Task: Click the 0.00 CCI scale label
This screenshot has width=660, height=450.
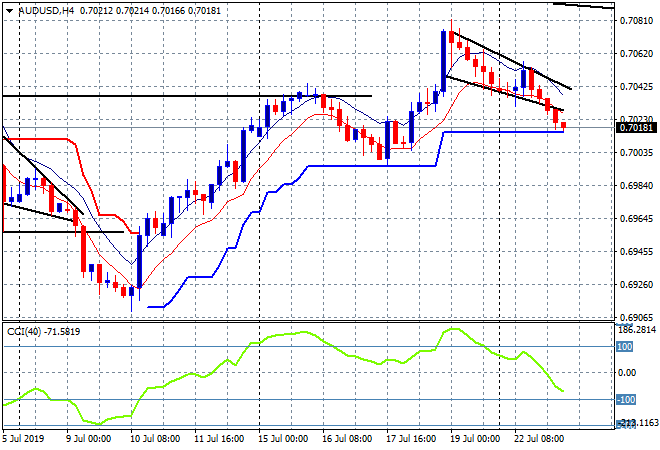Action: tap(627, 373)
